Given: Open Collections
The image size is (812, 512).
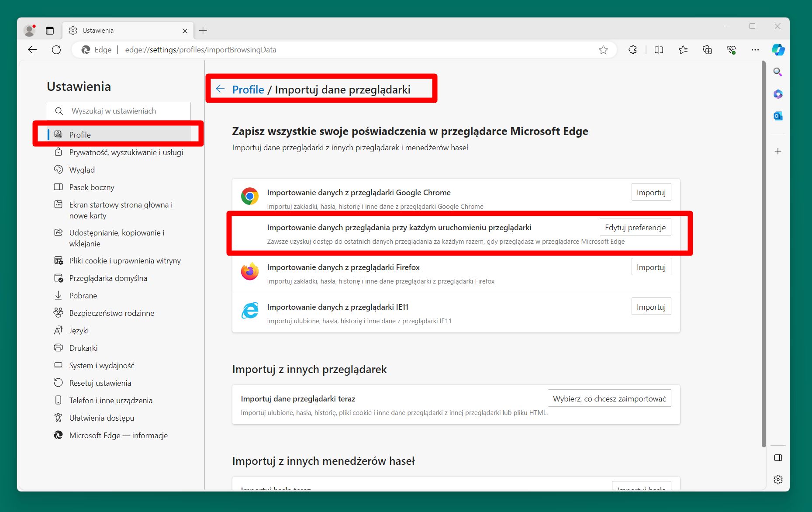Looking at the screenshot, I should pyautogui.click(x=707, y=49).
